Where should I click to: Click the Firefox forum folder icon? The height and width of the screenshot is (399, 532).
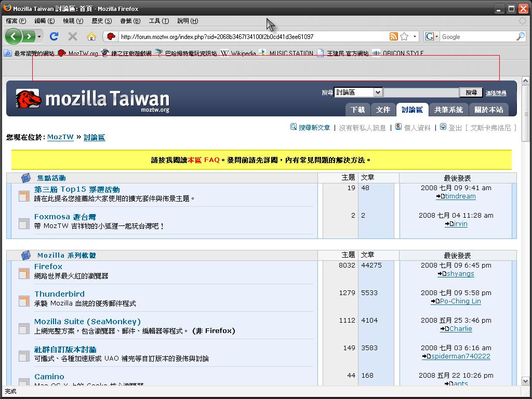pyautogui.click(x=24, y=272)
